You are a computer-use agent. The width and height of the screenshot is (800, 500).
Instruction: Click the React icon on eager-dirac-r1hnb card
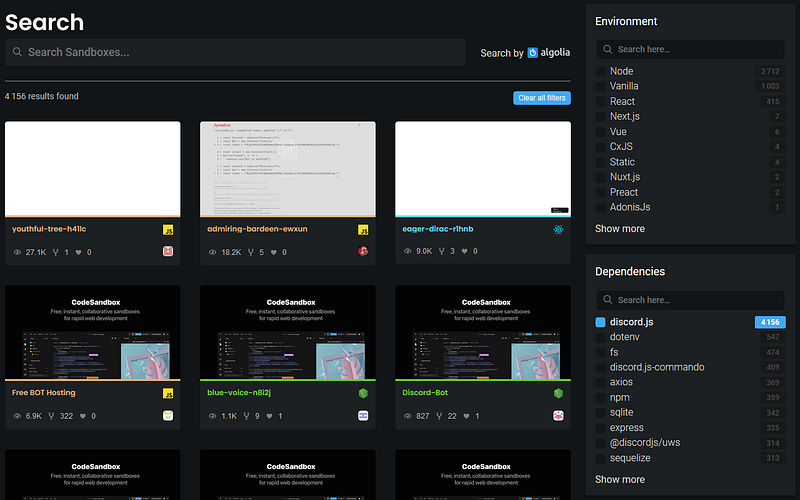pyautogui.click(x=558, y=230)
